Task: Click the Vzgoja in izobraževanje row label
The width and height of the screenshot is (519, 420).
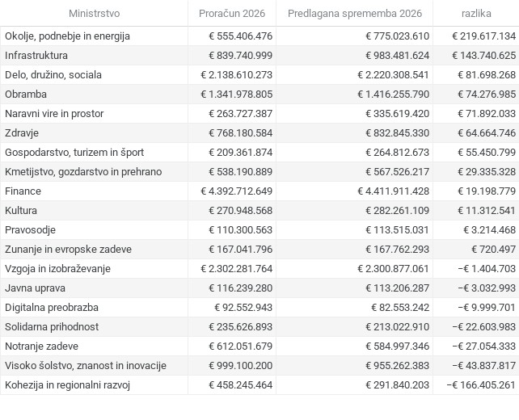Action: click(x=57, y=269)
